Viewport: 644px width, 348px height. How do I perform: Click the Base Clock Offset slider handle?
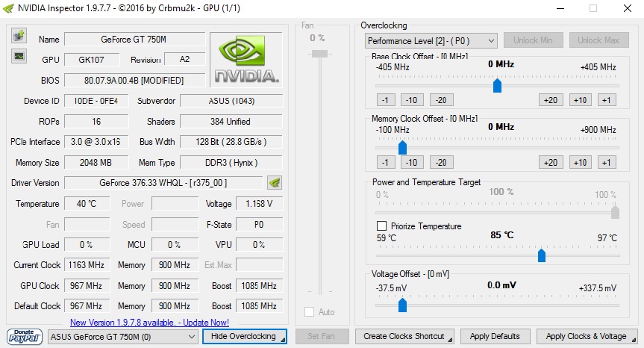(x=497, y=85)
